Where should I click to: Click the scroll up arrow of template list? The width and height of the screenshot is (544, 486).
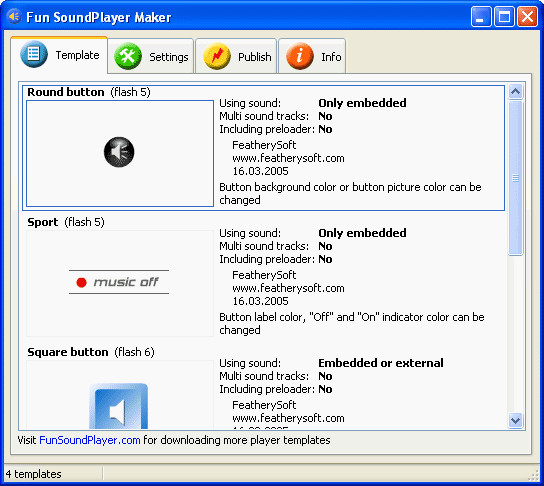click(x=516, y=92)
